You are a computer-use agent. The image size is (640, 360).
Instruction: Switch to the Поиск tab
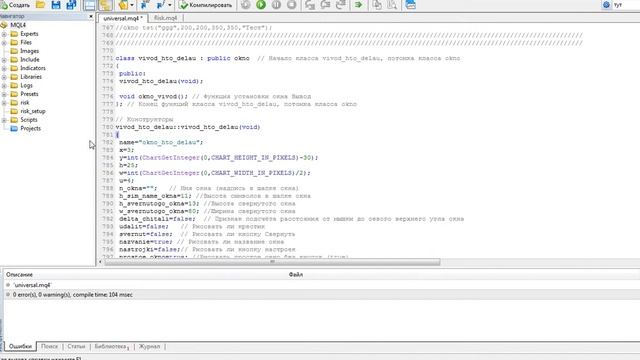[49, 346]
